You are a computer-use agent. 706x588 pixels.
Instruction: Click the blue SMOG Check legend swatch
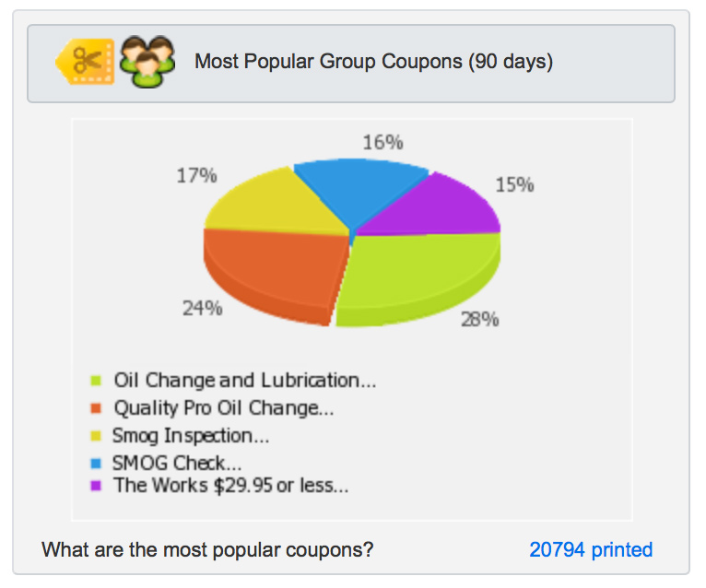pos(96,464)
